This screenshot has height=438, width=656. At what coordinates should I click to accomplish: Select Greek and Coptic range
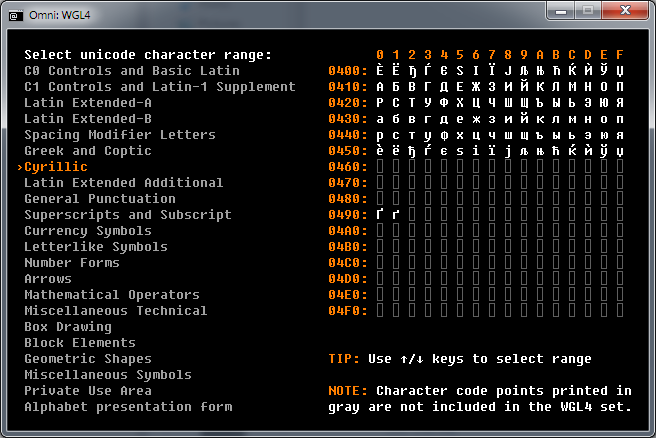coord(88,151)
